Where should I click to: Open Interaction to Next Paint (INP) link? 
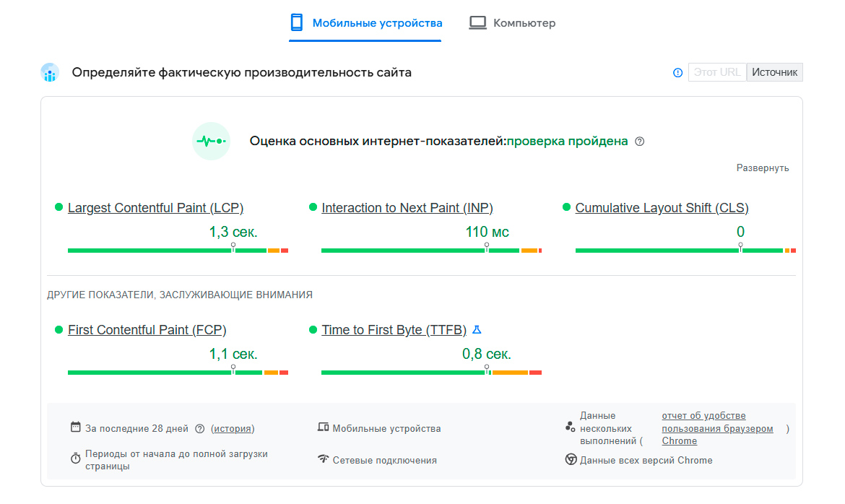point(407,208)
